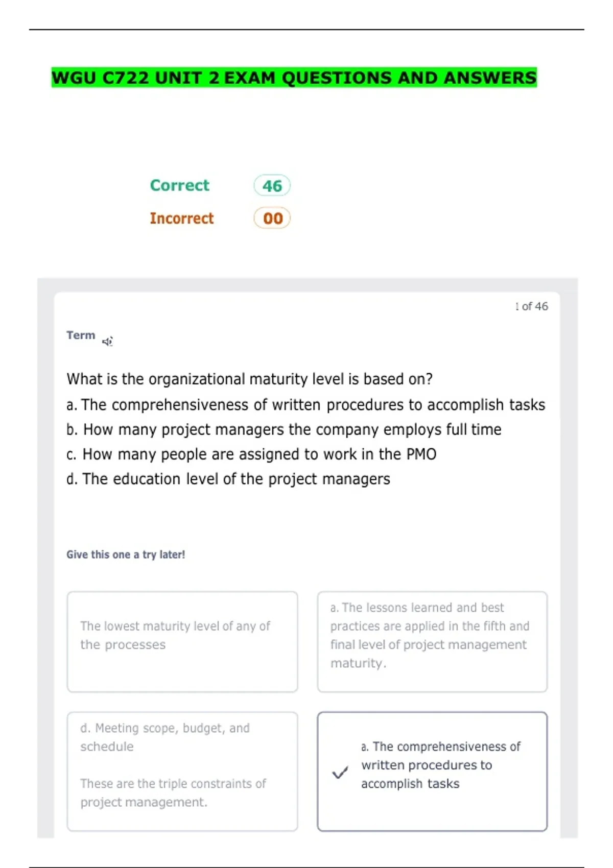Click the 'Give this one a try later!' message
Image resolution: width=613 pixels, height=868 pixels.
tap(126, 554)
